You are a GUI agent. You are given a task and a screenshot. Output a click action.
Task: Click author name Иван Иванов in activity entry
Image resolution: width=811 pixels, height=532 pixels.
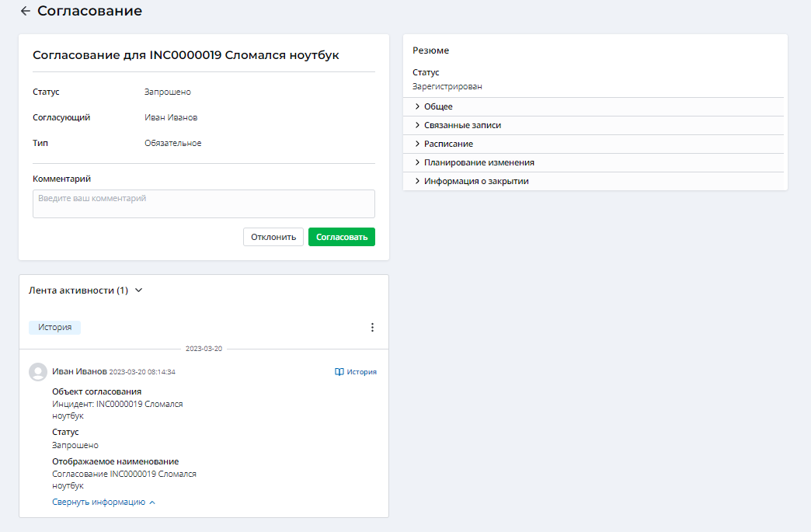coord(79,371)
